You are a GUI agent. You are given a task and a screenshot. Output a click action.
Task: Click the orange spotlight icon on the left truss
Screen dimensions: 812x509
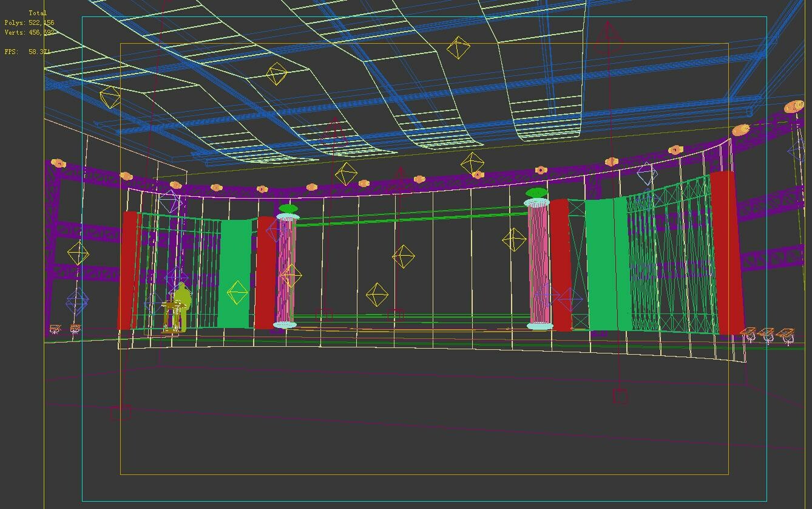[58, 163]
